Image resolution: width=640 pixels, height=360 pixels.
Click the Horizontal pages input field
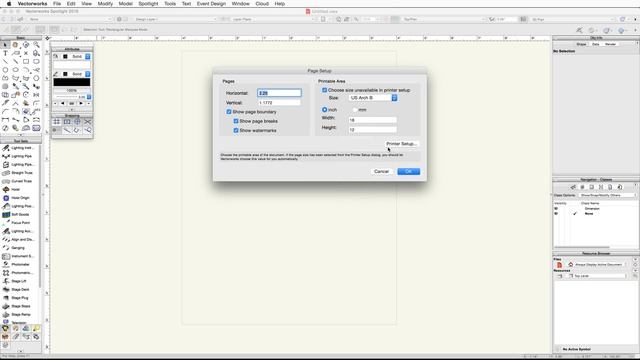coord(279,93)
